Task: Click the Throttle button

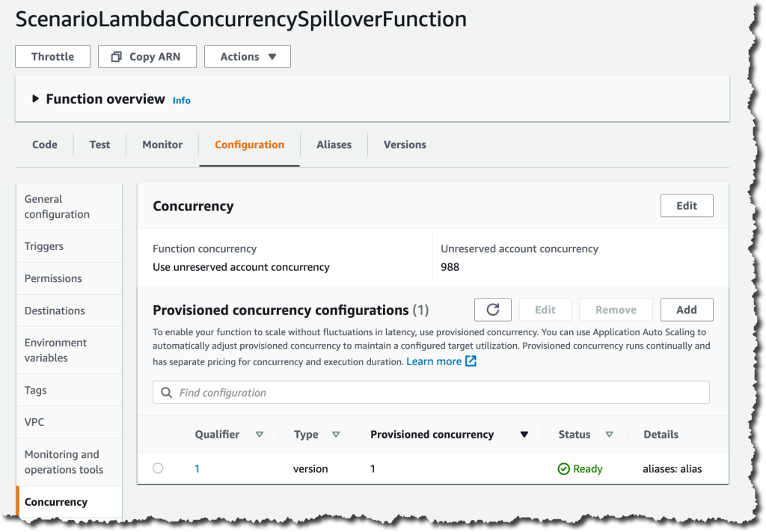Action: [52, 56]
